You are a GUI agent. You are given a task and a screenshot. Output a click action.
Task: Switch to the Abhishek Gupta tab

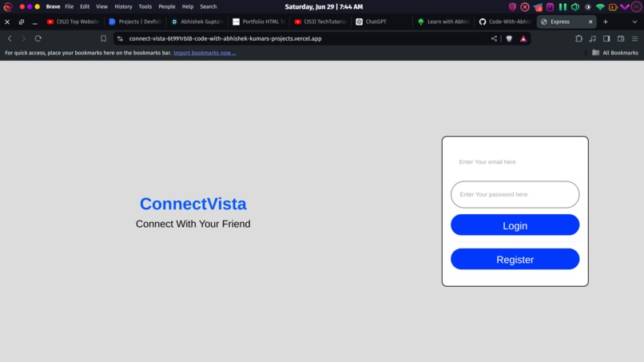[x=197, y=22]
